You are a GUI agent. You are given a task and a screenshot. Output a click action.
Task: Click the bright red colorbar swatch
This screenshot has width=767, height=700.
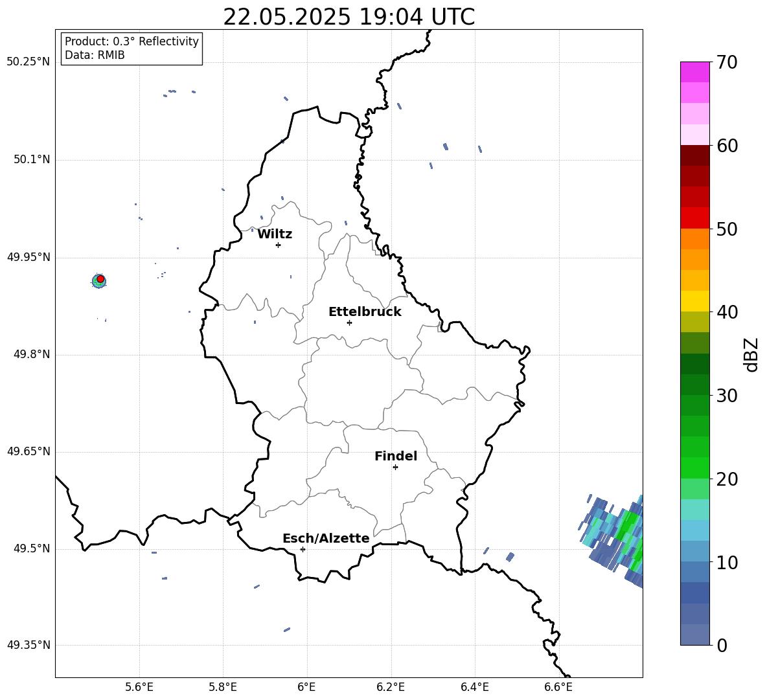(695, 218)
